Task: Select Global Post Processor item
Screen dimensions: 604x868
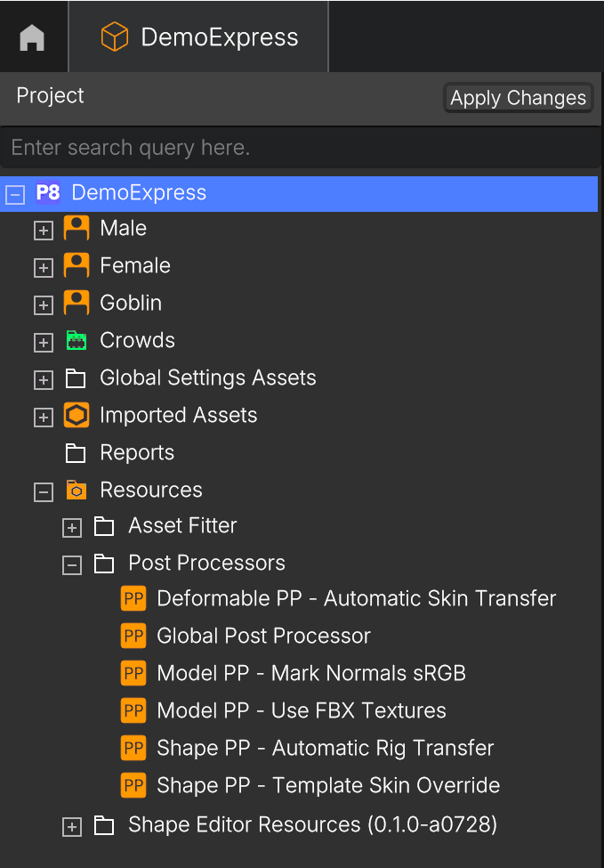Action: [x=264, y=636]
